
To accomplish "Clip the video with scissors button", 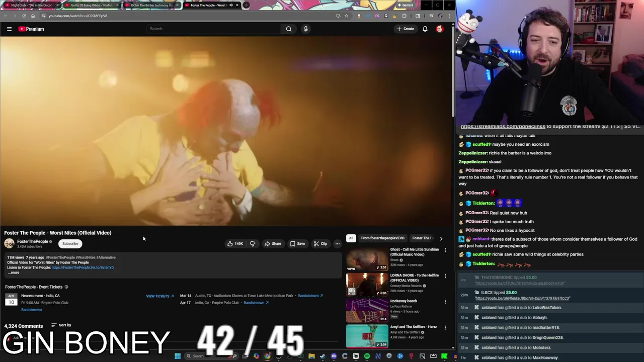I will [x=320, y=244].
